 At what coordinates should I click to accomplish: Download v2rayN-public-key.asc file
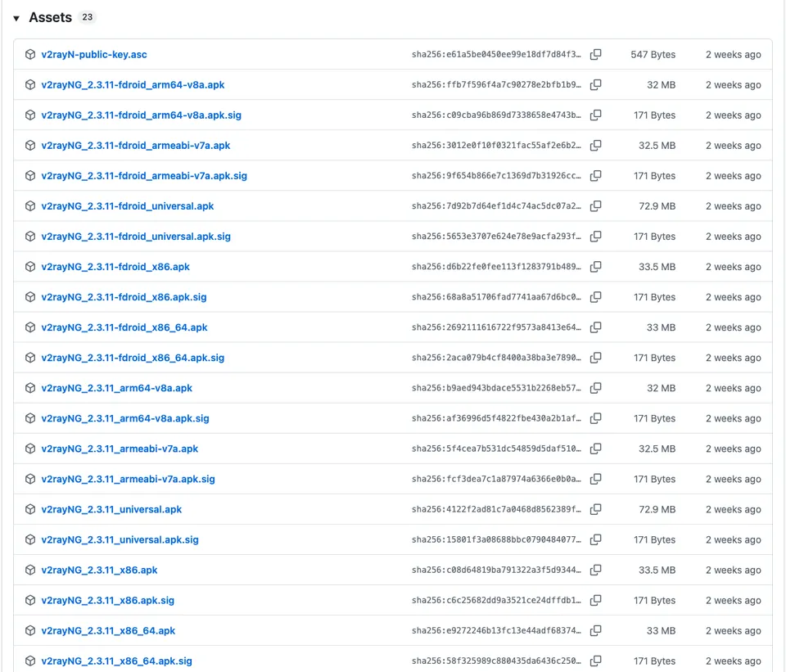pyautogui.click(x=94, y=54)
